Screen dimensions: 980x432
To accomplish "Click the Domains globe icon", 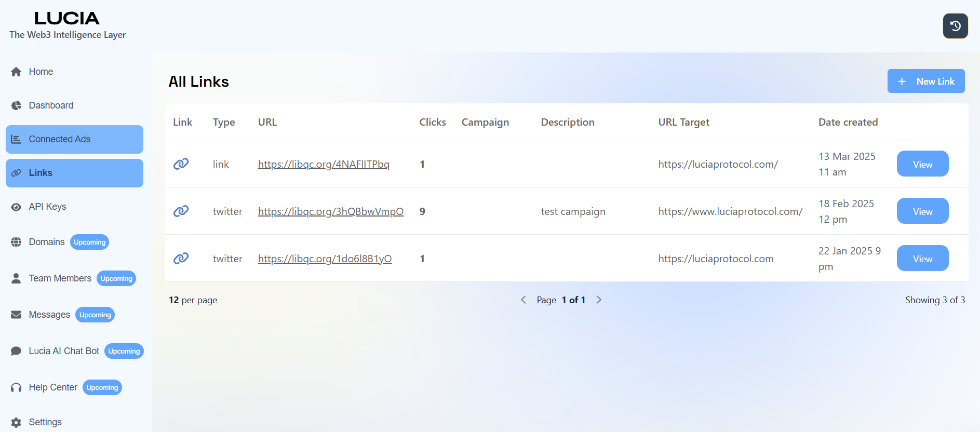I will (x=16, y=242).
